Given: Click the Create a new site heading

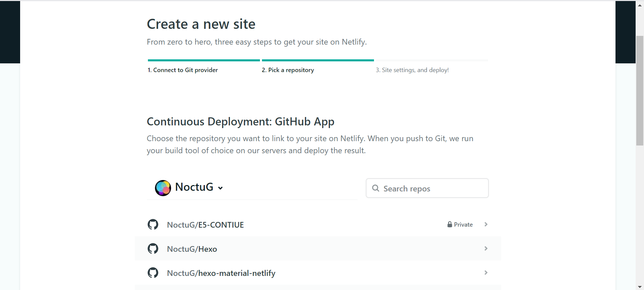Looking at the screenshot, I should (x=201, y=24).
